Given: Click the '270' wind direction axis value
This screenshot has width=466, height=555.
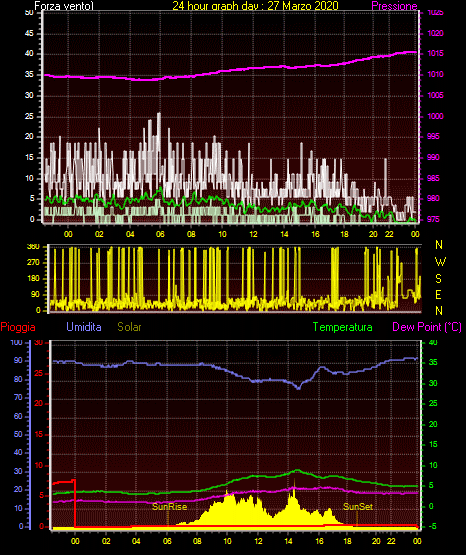Looking at the screenshot, I should [33, 263].
